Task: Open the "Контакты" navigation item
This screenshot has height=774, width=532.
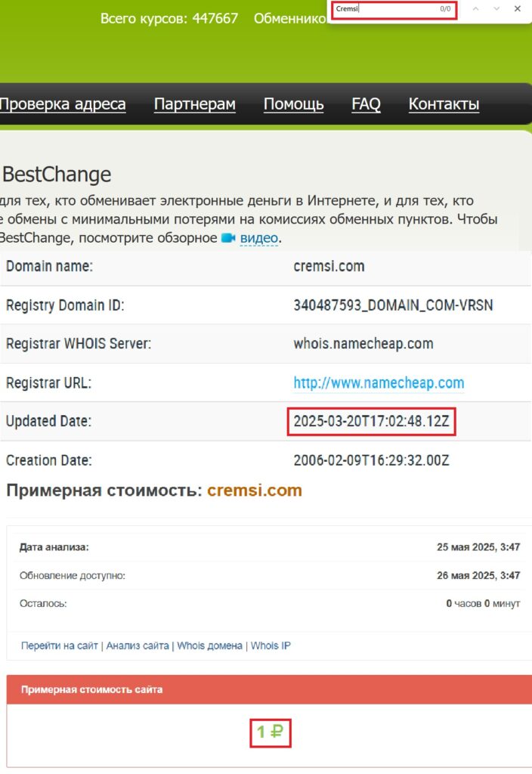Action: pos(444,104)
